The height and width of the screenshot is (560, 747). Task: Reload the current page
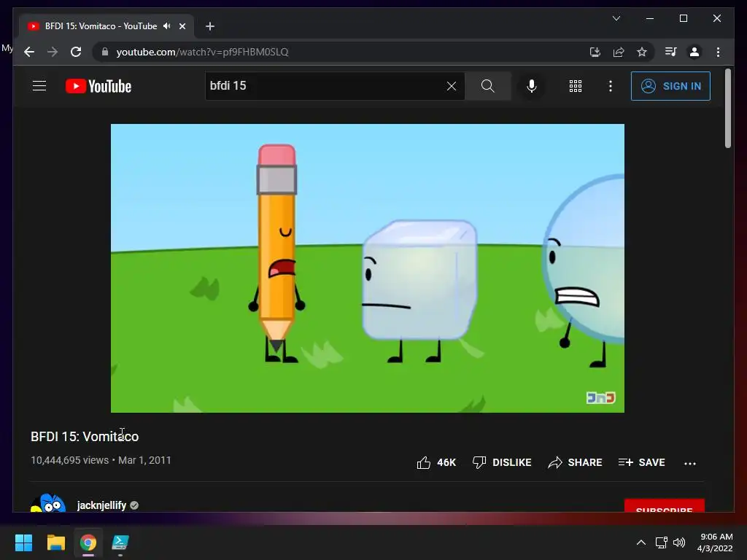tap(76, 52)
